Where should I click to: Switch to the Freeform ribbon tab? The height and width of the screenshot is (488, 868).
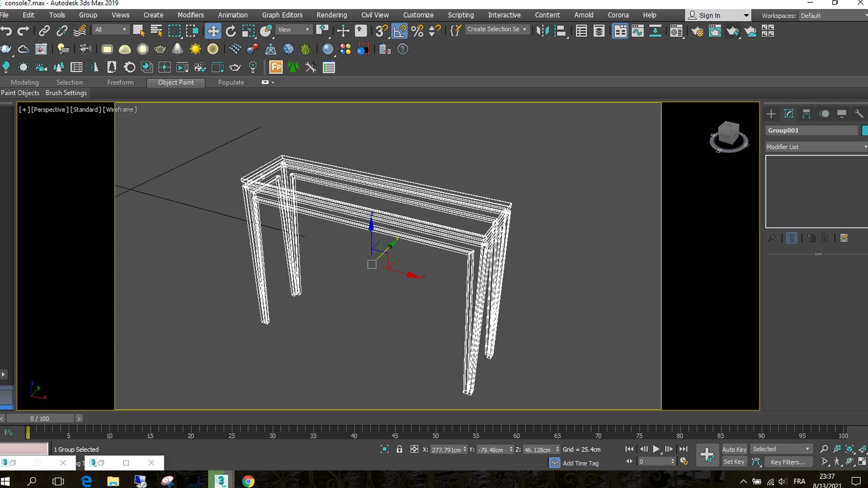(x=120, y=82)
